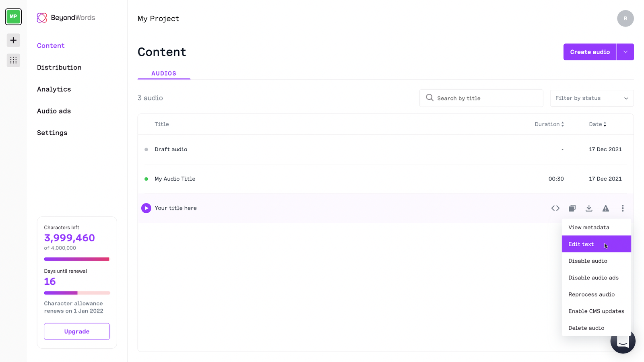Add a new project with plus icon
Screen dimensions: 644x362
tap(13, 40)
